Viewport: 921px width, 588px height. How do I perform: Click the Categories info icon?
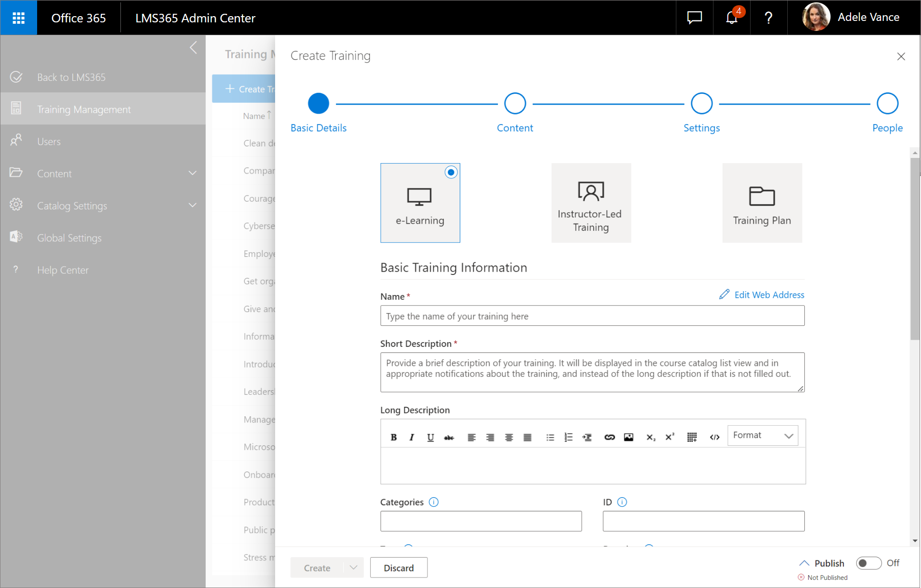coord(434,502)
